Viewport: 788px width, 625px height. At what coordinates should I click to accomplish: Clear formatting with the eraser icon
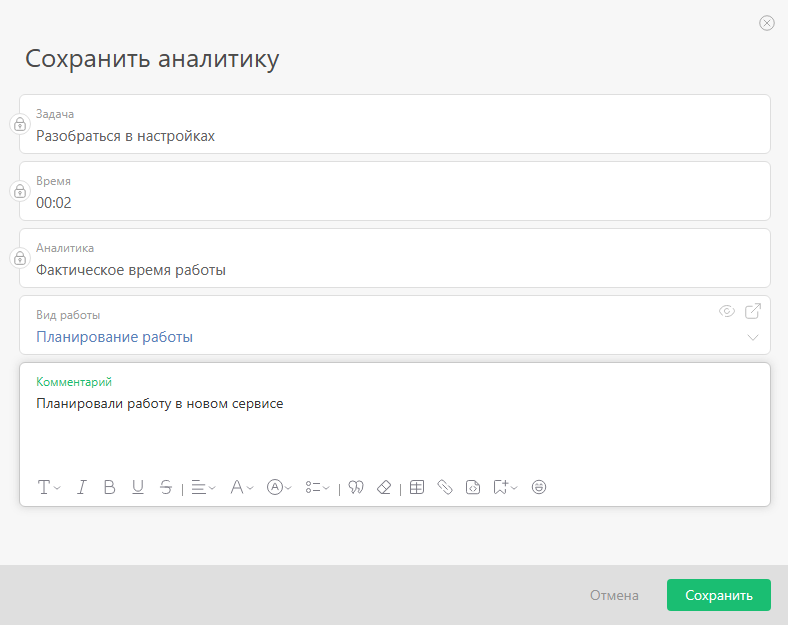coord(384,487)
